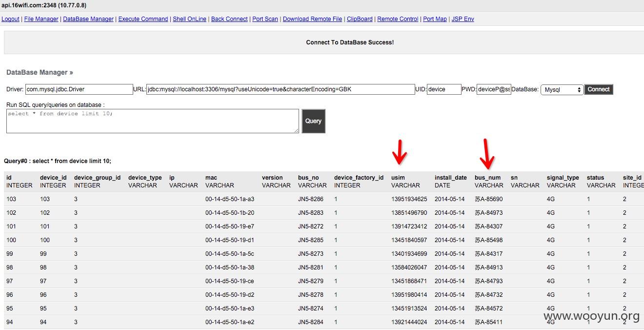Select mac cell 00-14-d5-50-19-ce
The height and width of the screenshot is (330, 644).
(x=230, y=281)
